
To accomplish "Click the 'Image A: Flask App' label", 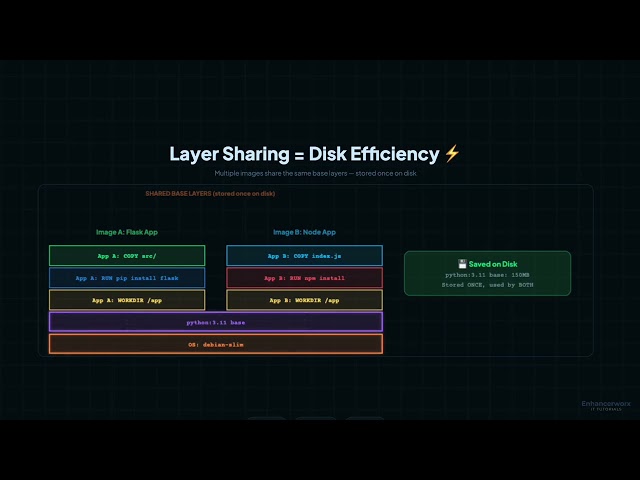I will pos(127,232).
